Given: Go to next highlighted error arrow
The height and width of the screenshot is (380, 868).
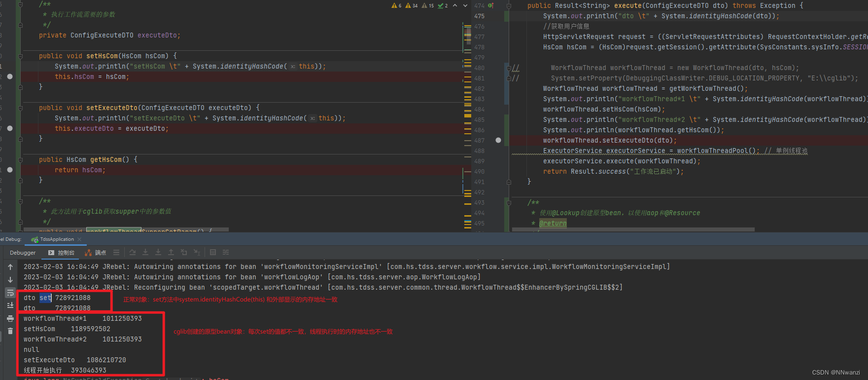Looking at the screenshot, I should point(465,5).
